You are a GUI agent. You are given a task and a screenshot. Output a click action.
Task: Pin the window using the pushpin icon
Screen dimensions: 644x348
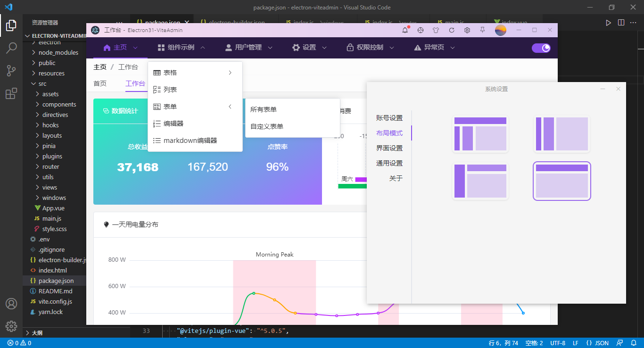click(x=482, y=30)
